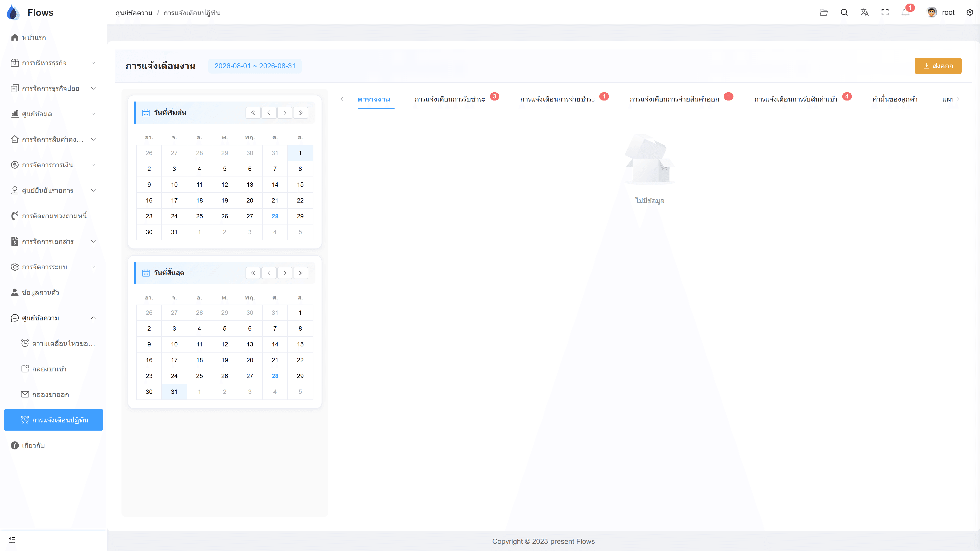980x551 pixels.
Task: Collapse sidebar with bottom-left menu icon
Action: point(12,540)
